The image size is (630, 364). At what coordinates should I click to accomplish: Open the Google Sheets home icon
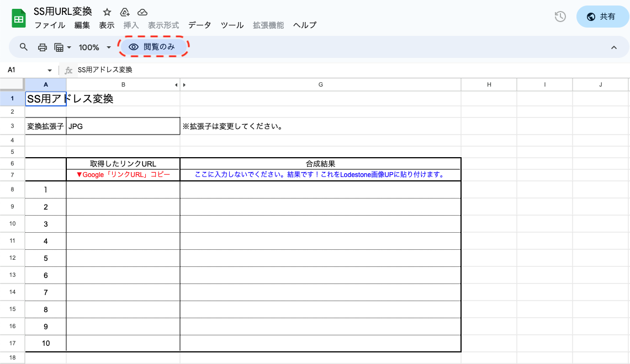(18, 18)
